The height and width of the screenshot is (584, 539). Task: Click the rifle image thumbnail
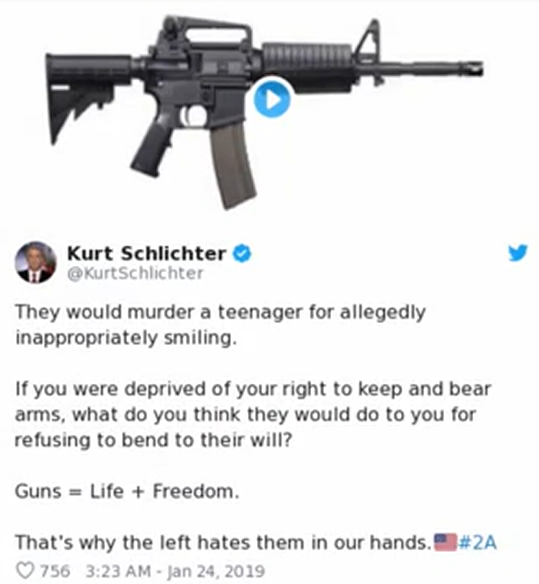264,112
